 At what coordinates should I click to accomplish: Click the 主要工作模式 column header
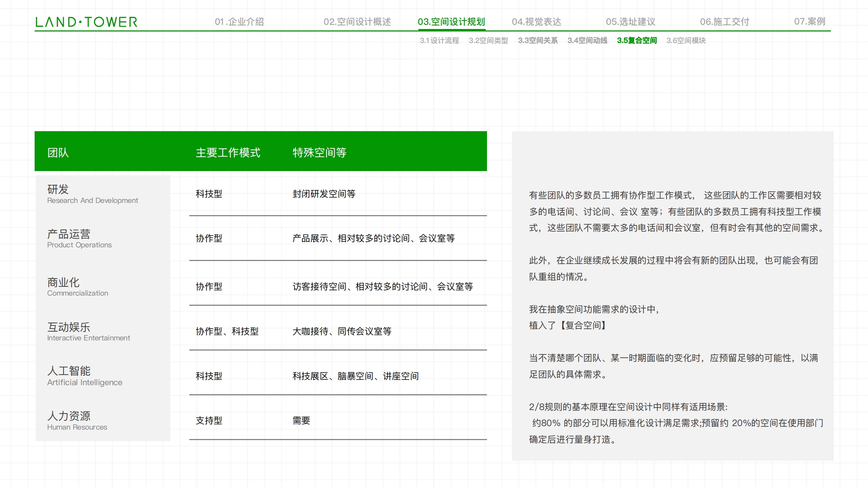228,153
